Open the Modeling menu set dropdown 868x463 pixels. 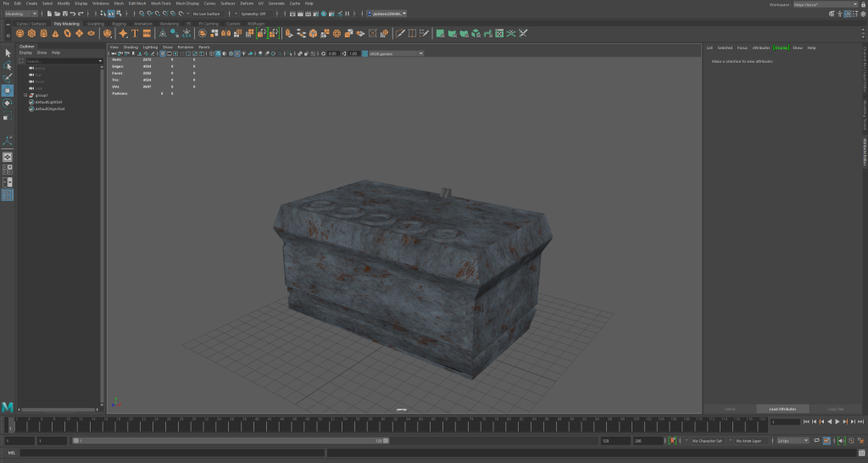click(x=20, y=14)
